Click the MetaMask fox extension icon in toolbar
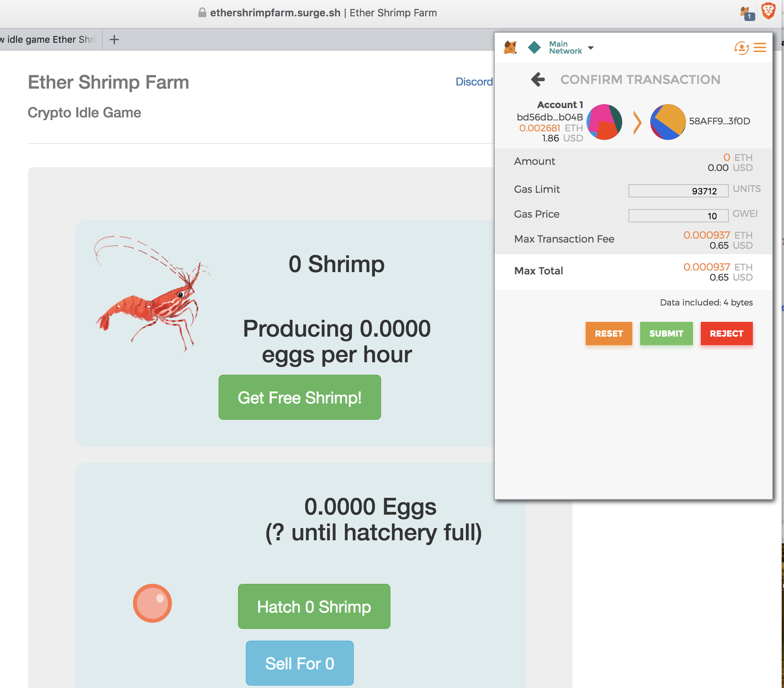 coord(747,13)
